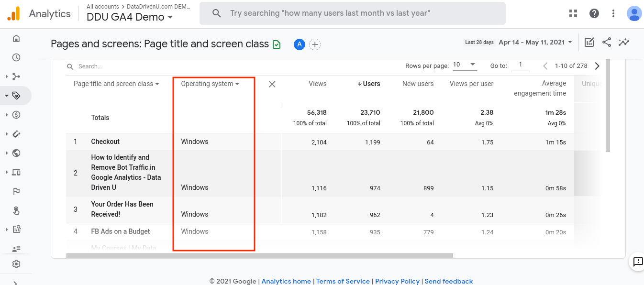Open the Help question mark icon
The height and width of the screenshot is (285, 644).
(594, 13)
